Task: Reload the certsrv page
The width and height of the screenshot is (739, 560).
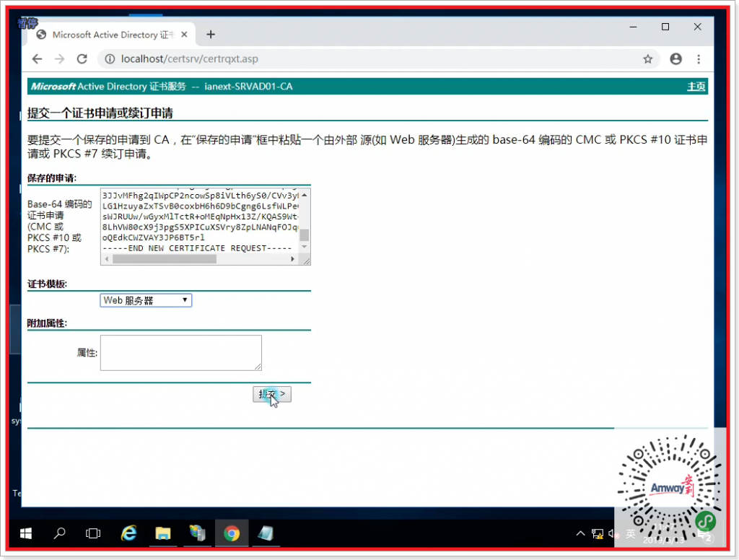Action: click(82, 59)
